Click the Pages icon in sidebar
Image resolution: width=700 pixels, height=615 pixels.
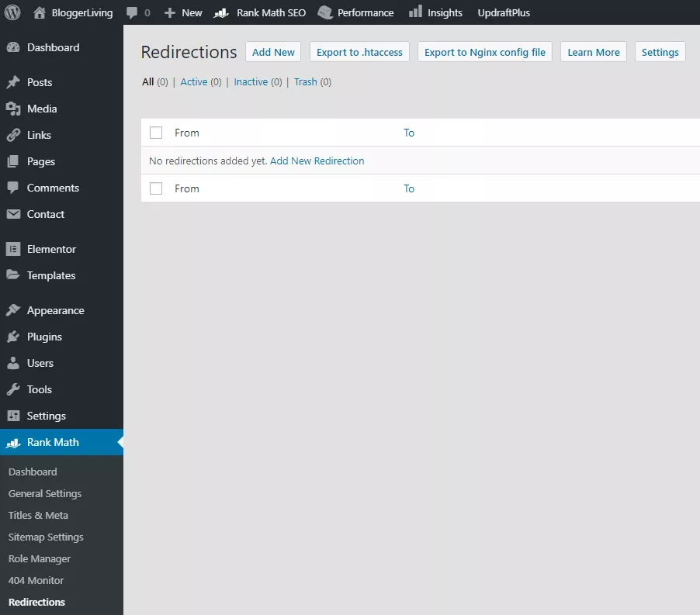point(13,161)
